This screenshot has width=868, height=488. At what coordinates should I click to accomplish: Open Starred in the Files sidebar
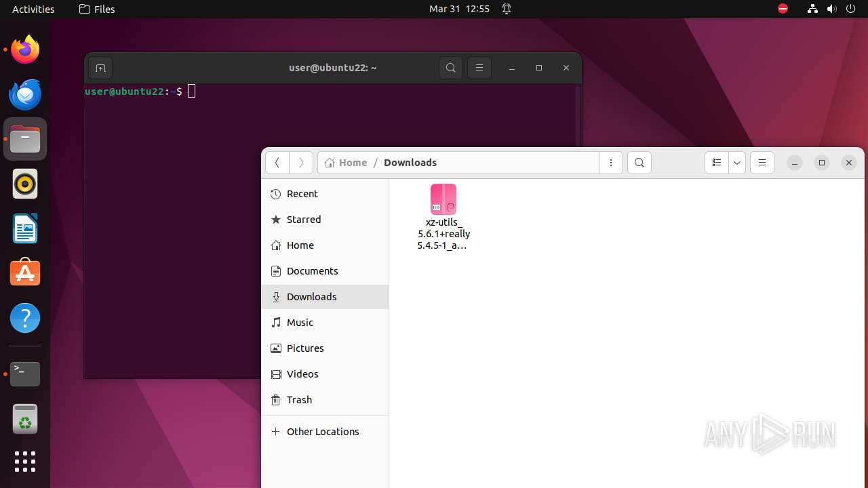[325, 220]
